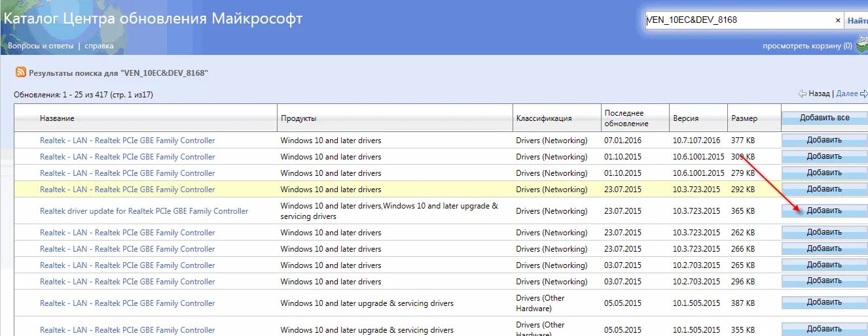Click Добавить in the 309 KB row
This screenshot has height=336, width=868.
click(x=824, y=156)
